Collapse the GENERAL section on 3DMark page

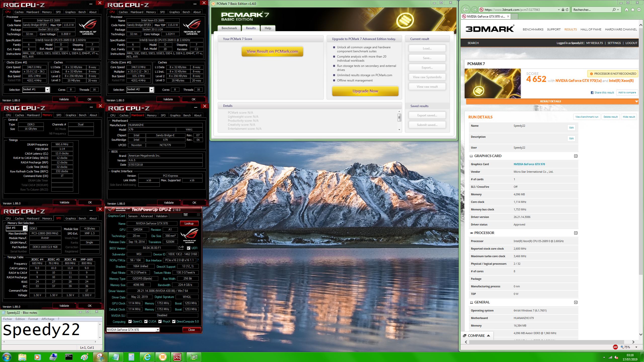point(576,302)
